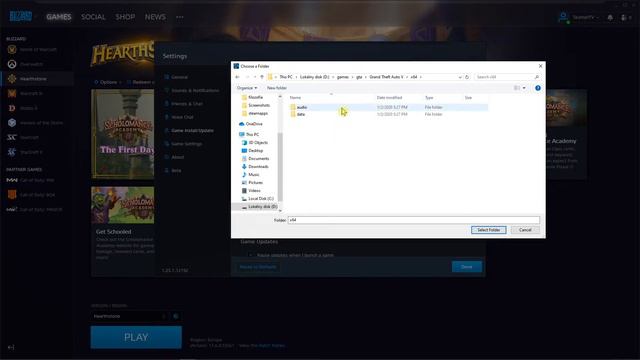
Task: Click Reset to Defaults link in Settings
Action: 258,267
